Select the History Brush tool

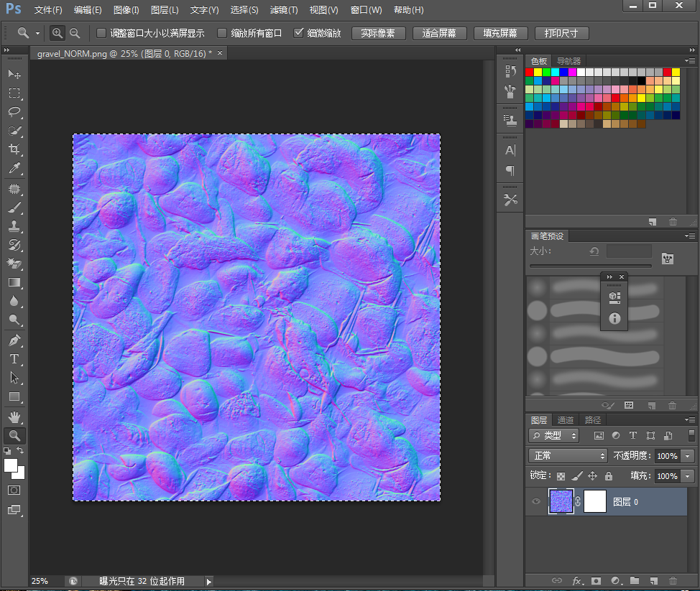pyautogui.click(x=14, y=245)
